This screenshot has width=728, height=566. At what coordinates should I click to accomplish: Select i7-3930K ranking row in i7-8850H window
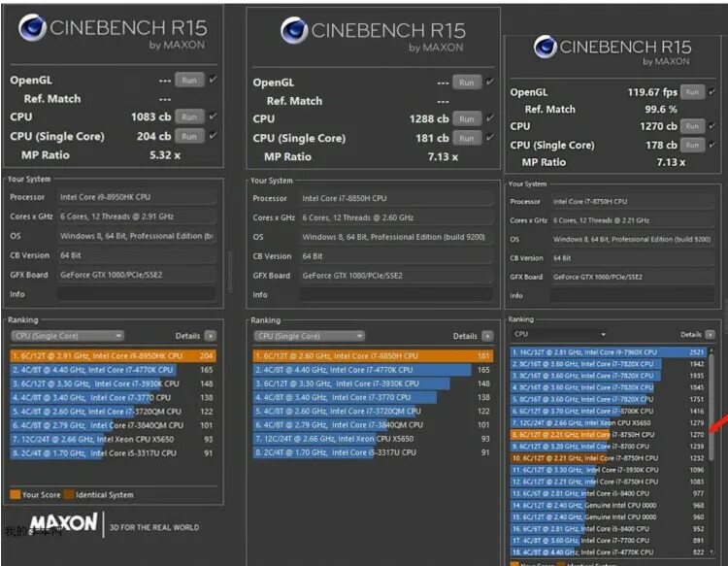(x=373, y=383)
